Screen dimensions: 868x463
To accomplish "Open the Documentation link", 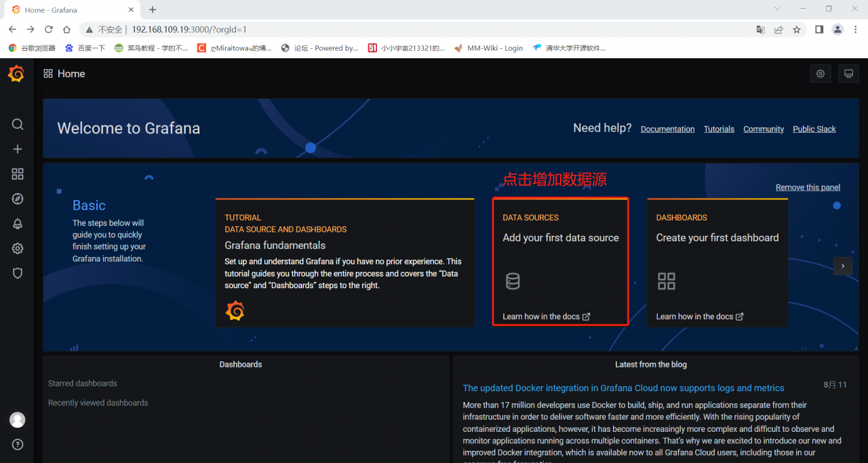I will point(667,129).
